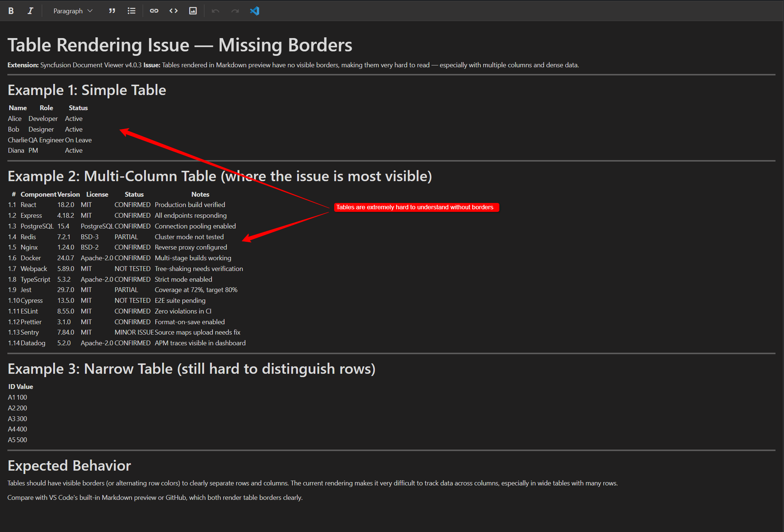784x532 pixels.
Task: Click version '5.3.2' of TypeScript
Action: (64, 279)
